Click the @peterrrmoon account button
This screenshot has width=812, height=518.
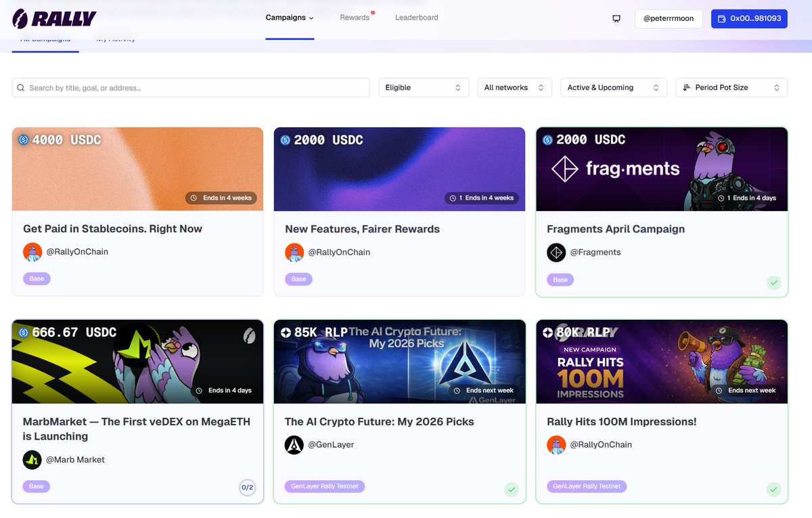point(669,19)
